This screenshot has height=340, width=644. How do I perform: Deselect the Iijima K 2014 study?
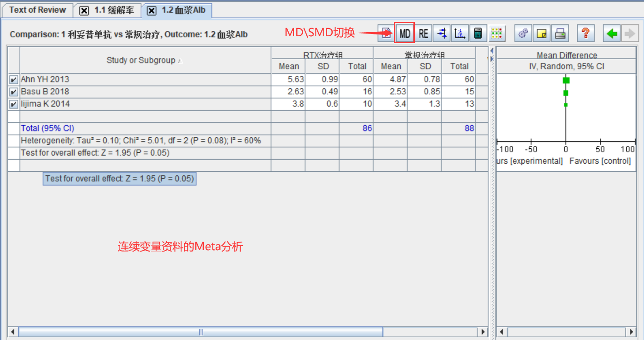click(13, 104)
